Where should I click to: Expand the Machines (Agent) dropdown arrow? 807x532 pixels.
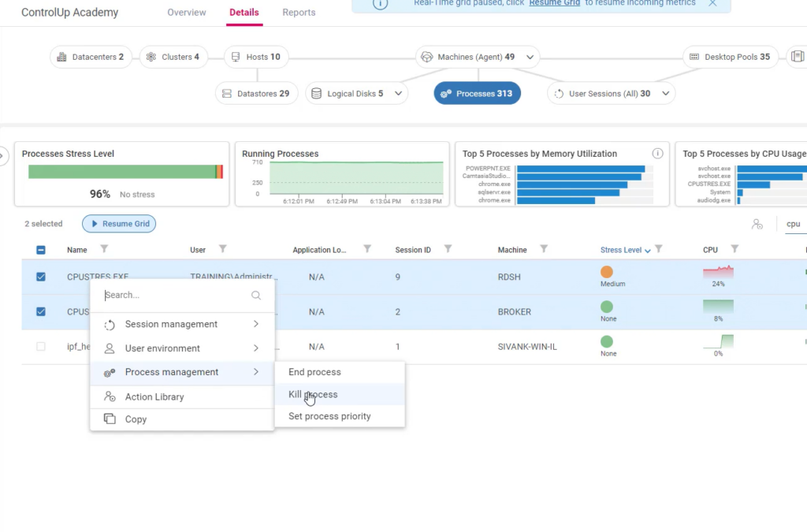(530, 57)
